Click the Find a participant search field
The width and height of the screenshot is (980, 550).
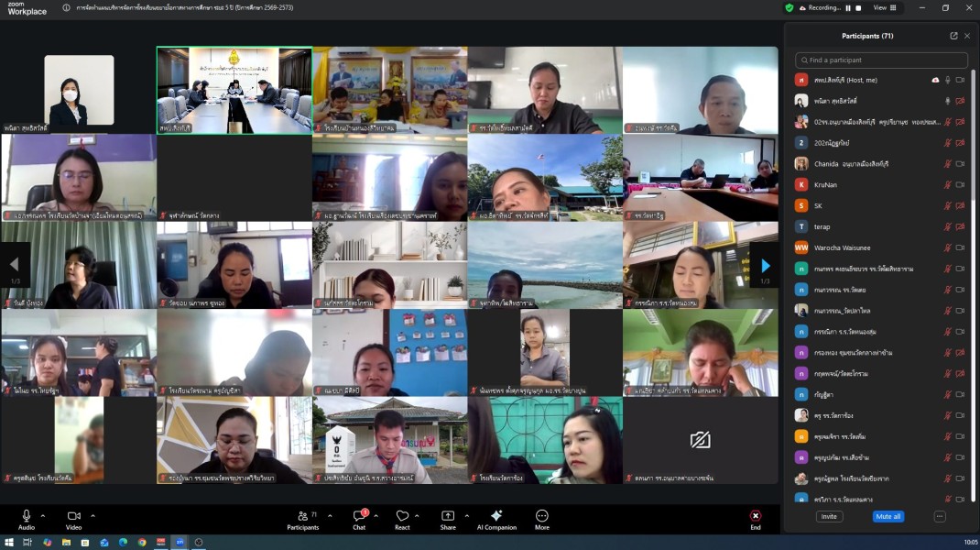pos(881,60)
